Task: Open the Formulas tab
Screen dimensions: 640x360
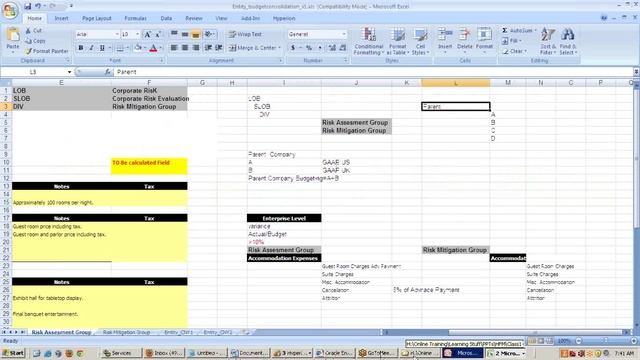Action: 136,18
